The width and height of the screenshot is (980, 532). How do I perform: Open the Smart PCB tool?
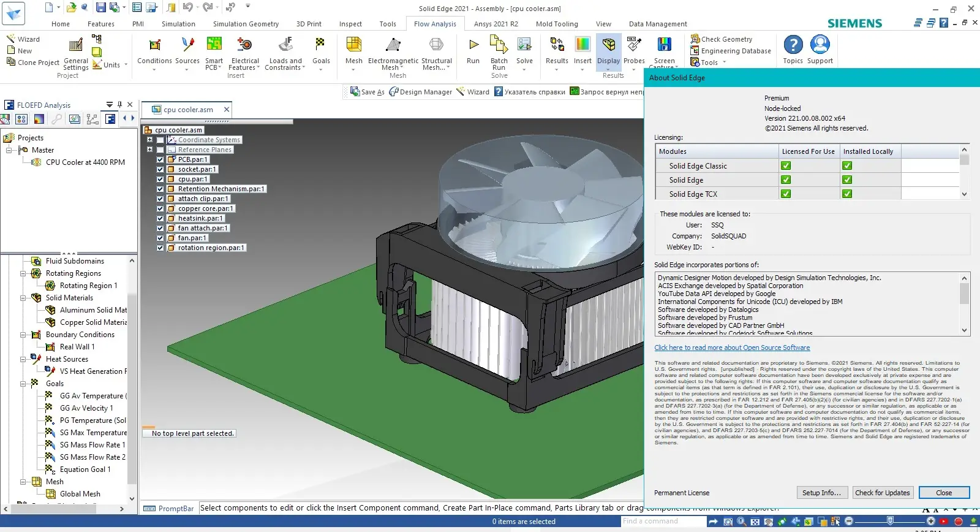coord(214,54)
